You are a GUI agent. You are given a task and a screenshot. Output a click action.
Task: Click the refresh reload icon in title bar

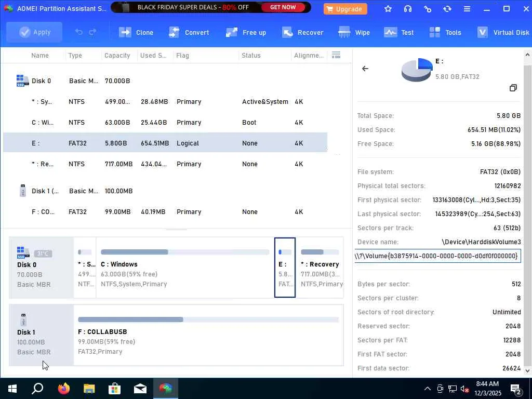[447, 9]
